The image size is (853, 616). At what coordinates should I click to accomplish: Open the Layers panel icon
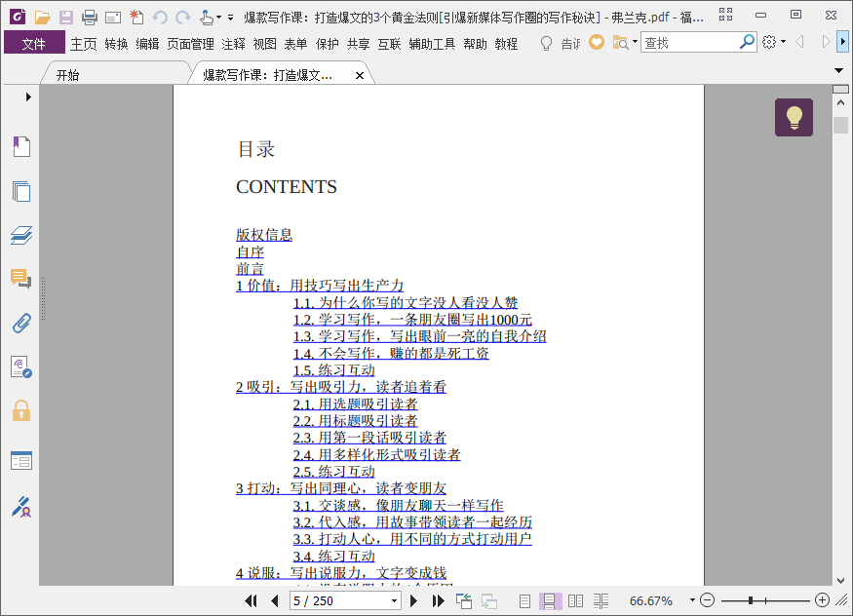[x=21, y=236]
